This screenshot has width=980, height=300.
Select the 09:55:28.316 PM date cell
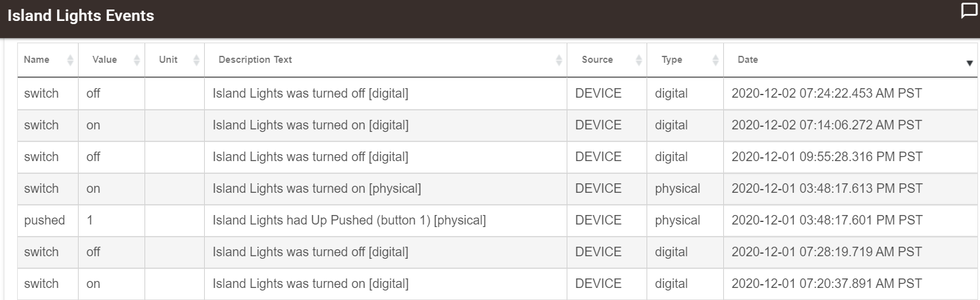850,157
